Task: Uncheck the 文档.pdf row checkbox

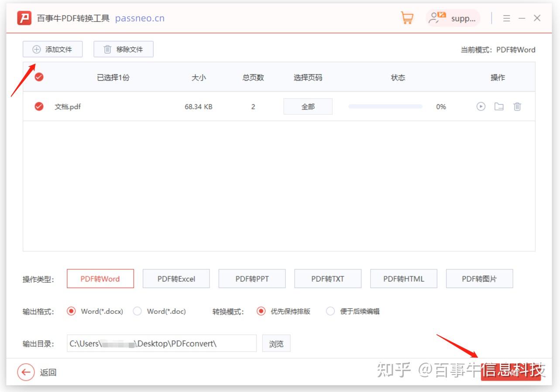Action: click(39, 107)
